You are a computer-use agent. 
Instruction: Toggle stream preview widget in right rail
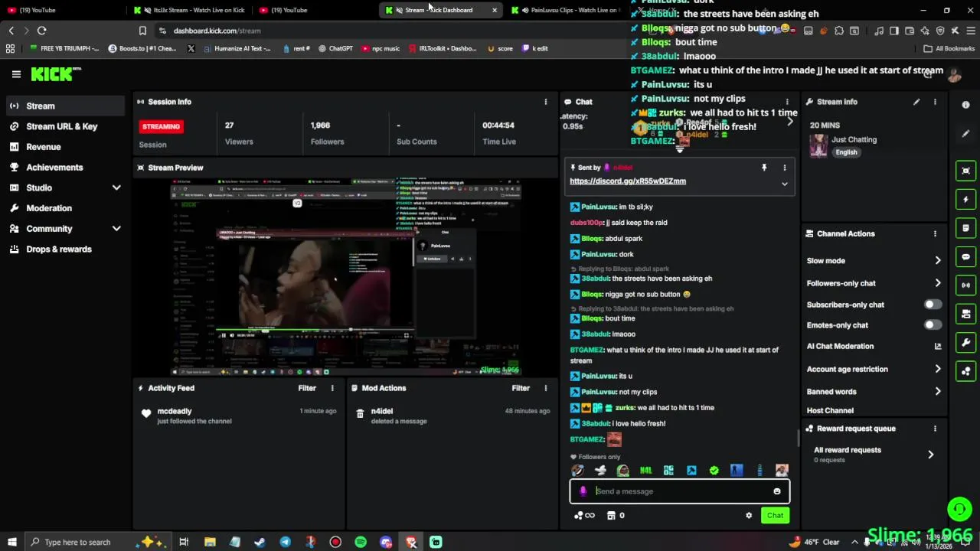[x=965, y=171]
